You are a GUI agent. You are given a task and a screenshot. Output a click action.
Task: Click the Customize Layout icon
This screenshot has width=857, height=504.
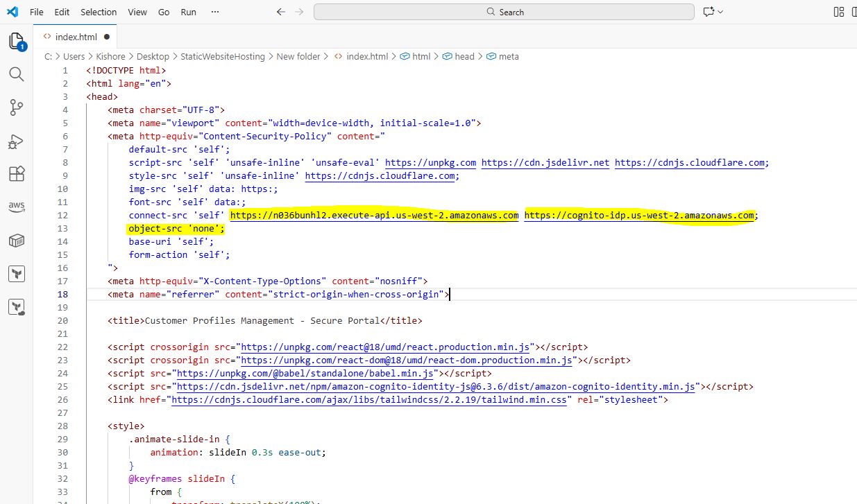coord(839,12)
